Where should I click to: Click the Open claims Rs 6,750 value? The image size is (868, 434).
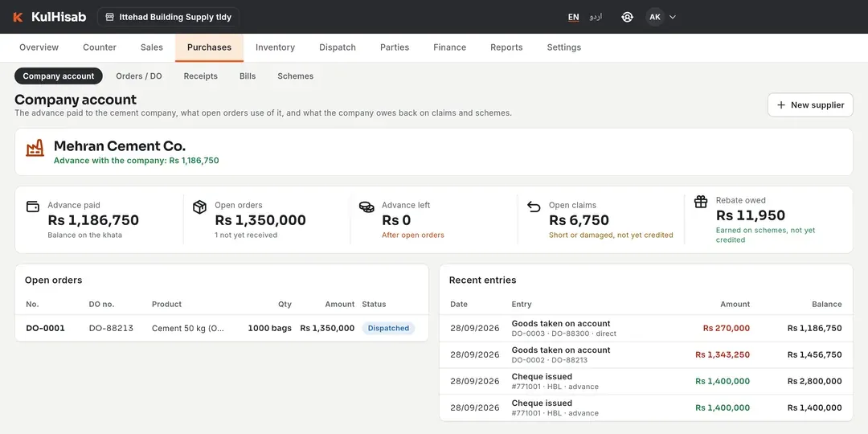(579, 220)
